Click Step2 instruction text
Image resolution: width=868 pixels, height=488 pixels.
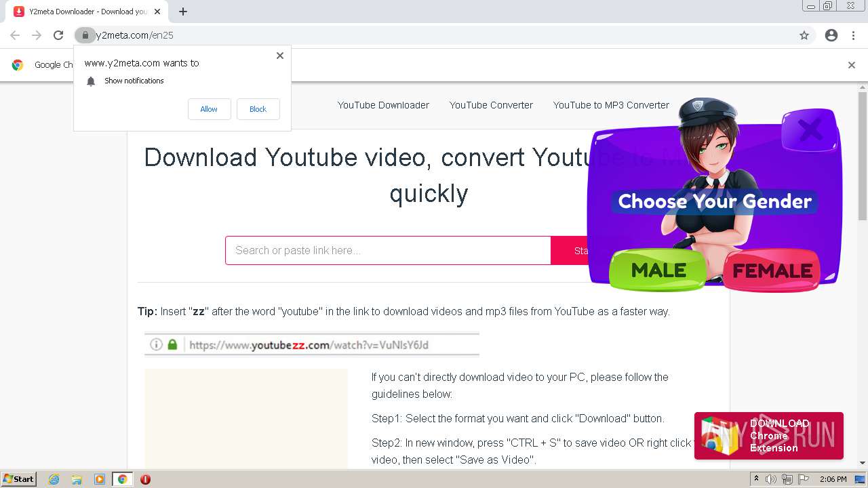point(532,451)
